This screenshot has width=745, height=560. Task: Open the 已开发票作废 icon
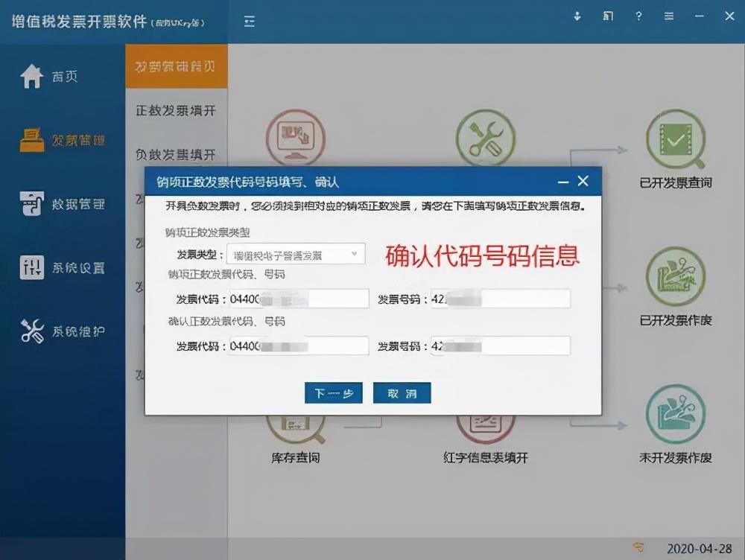click(x=675, y=277)
